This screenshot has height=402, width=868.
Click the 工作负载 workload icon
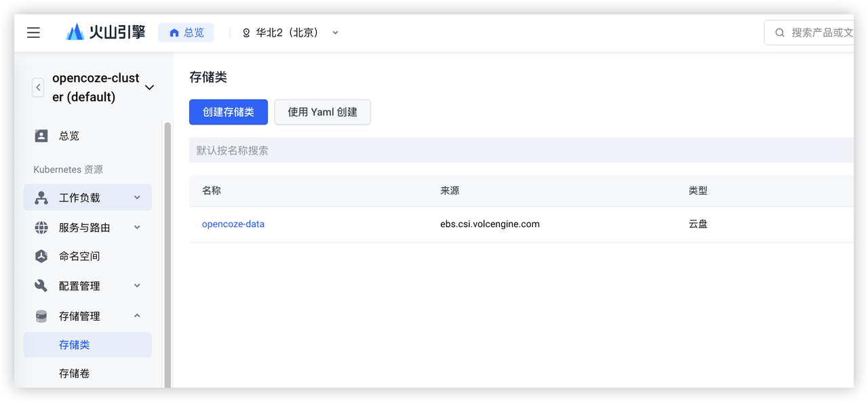tap(41, 198)
